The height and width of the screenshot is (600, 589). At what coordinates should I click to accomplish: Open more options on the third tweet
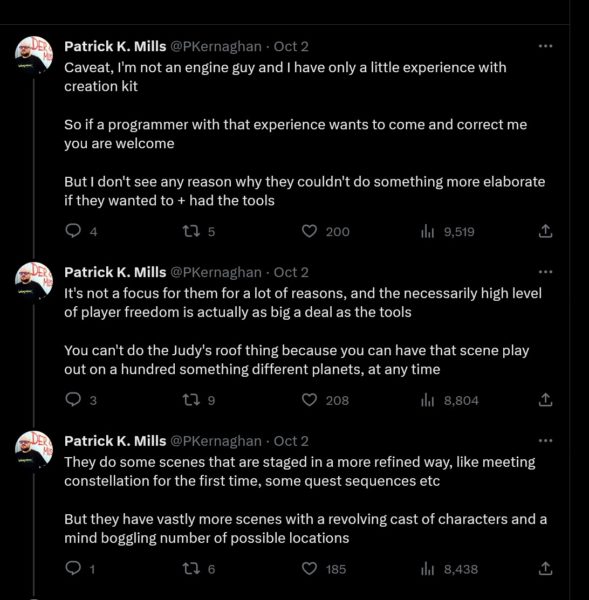(545, 441)
